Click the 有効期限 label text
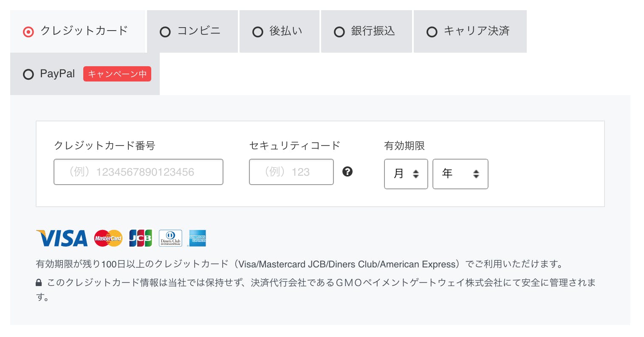Viewport: 644px width, 337px height. (404, 146)
